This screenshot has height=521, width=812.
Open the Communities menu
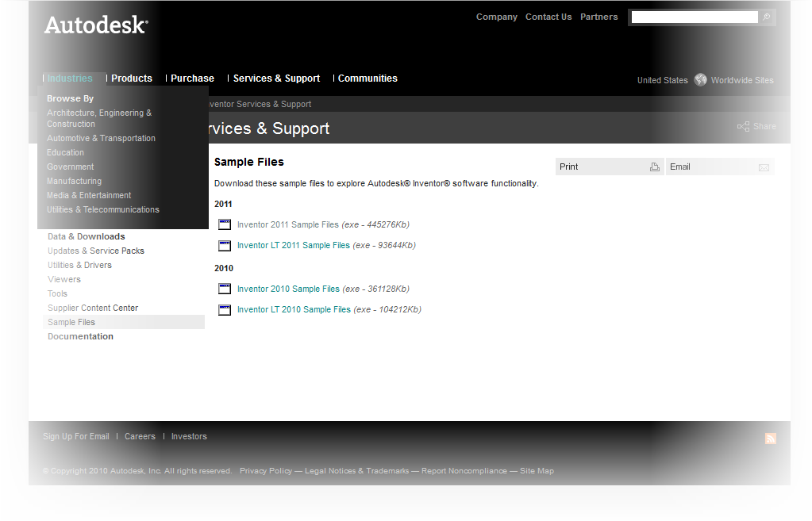pos(368,78)
